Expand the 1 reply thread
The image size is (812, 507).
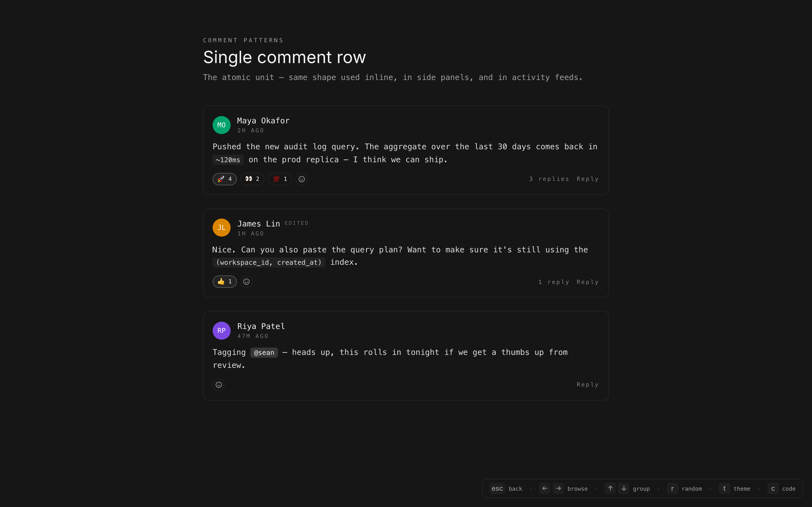coord(554,282)
